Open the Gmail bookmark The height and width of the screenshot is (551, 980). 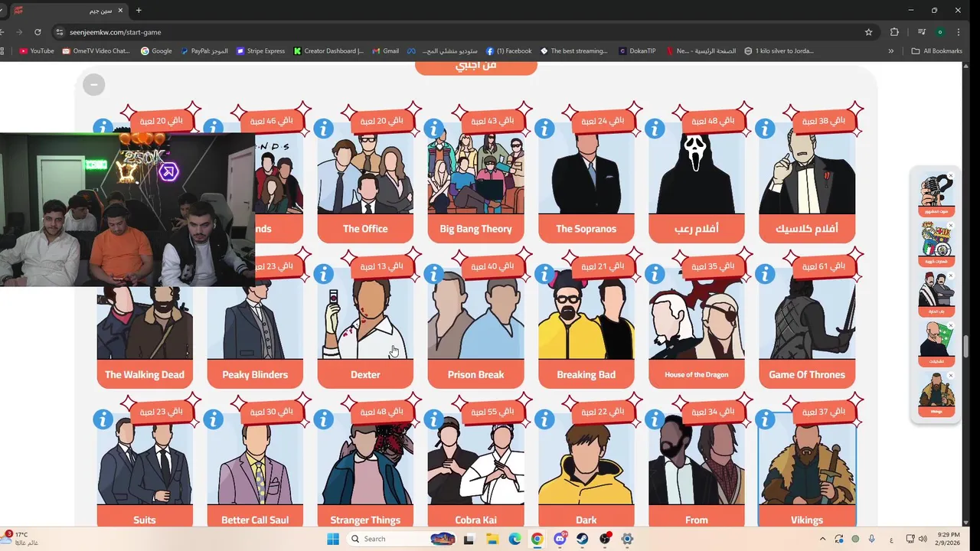[x=385, y=51]
